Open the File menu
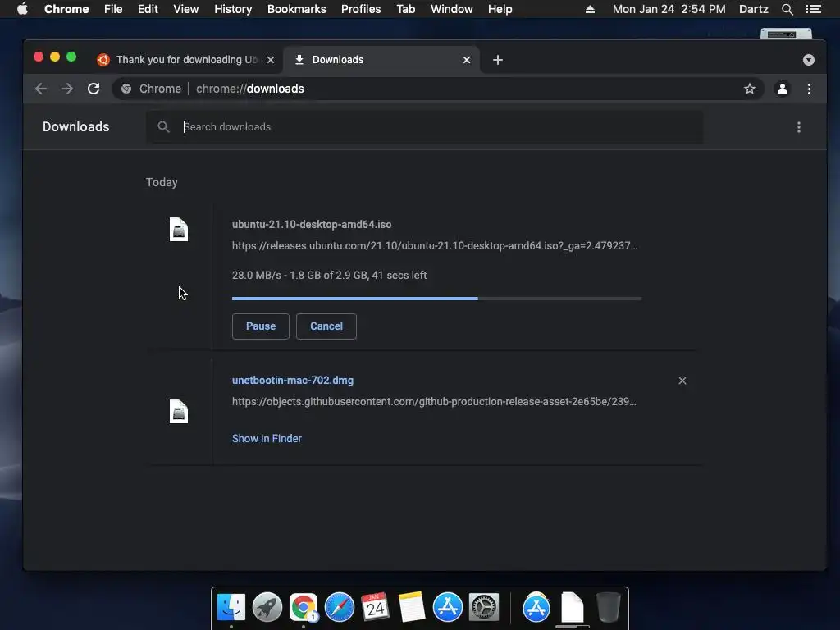This screenshot has height=630, width=840. pyautogui.click(x=113, y=9)
